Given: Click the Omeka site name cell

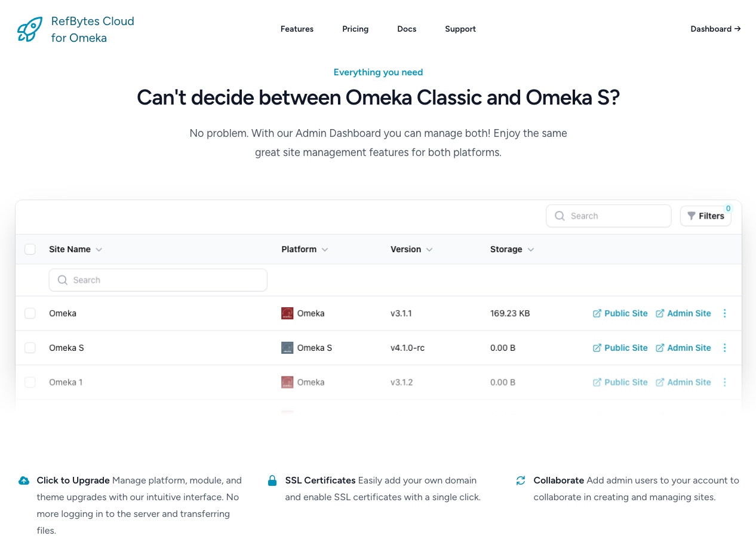Looking at the screenshot, I should (63, 313).
